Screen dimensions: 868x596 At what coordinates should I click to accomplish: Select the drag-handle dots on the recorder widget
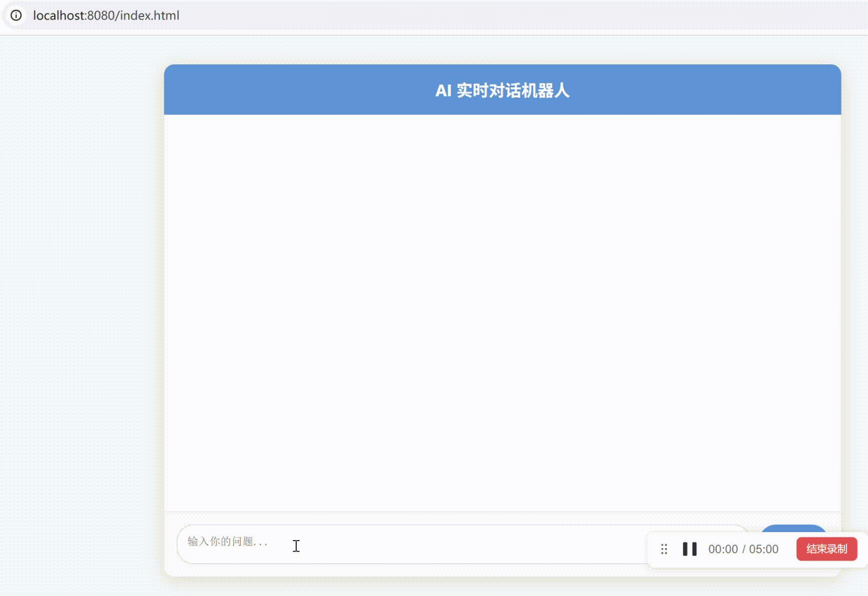click(x=664, y=549)
